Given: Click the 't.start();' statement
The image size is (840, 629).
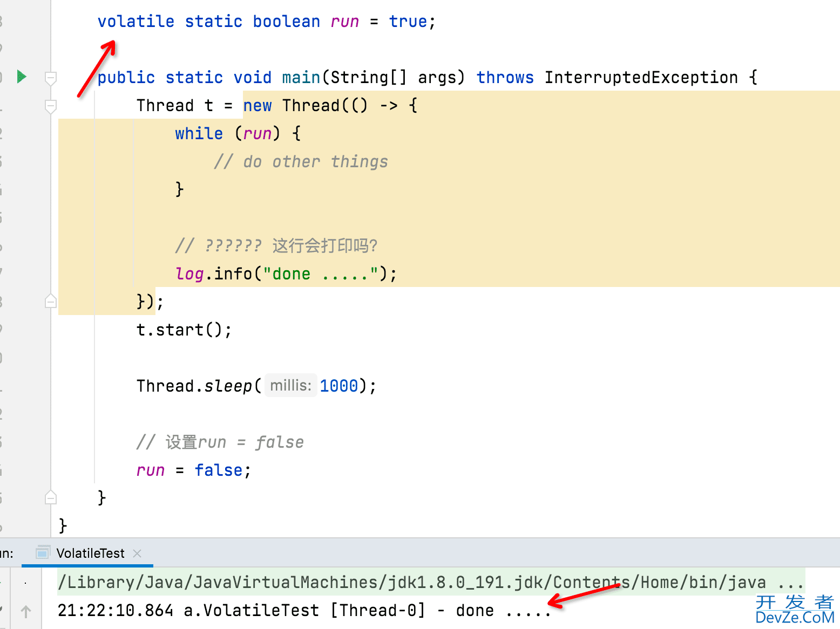Looking at the screenshot, I should point(184,330).
